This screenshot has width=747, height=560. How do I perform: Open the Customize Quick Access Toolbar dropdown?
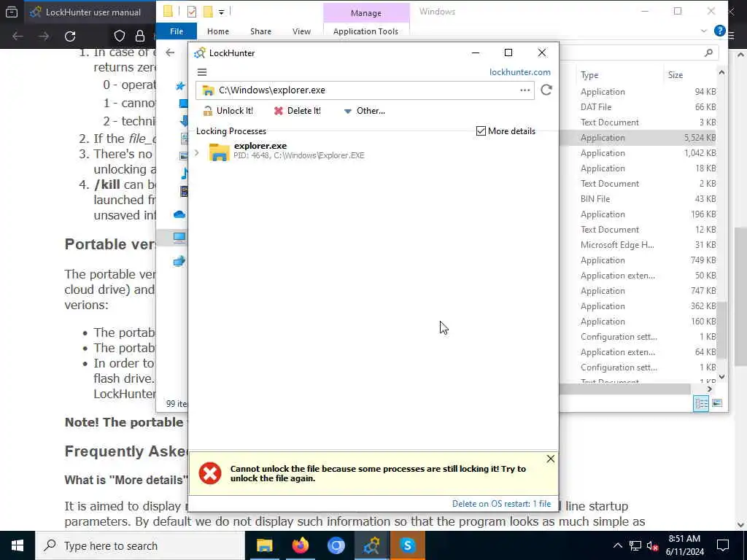coord(221,12)
